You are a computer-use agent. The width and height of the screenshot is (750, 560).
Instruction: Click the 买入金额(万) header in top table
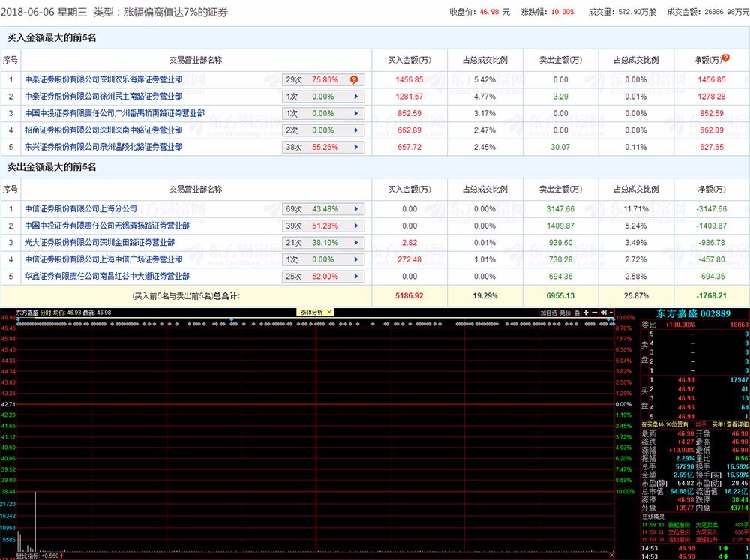pyautogui.click(x=409, y=60)
